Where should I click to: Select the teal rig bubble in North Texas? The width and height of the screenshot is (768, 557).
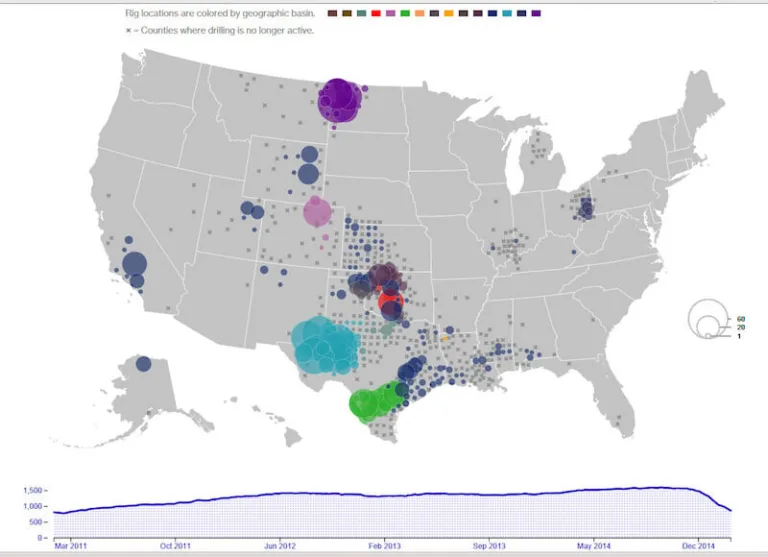click(387, 329)
